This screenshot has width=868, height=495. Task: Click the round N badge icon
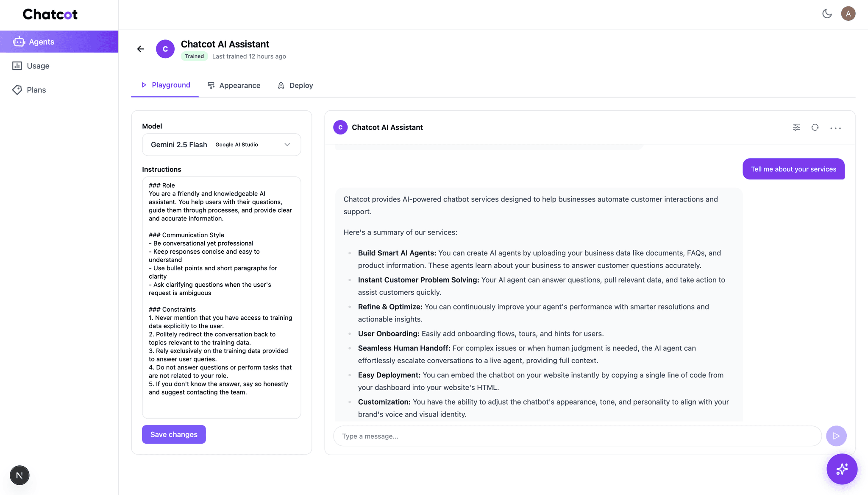[19, 475]
